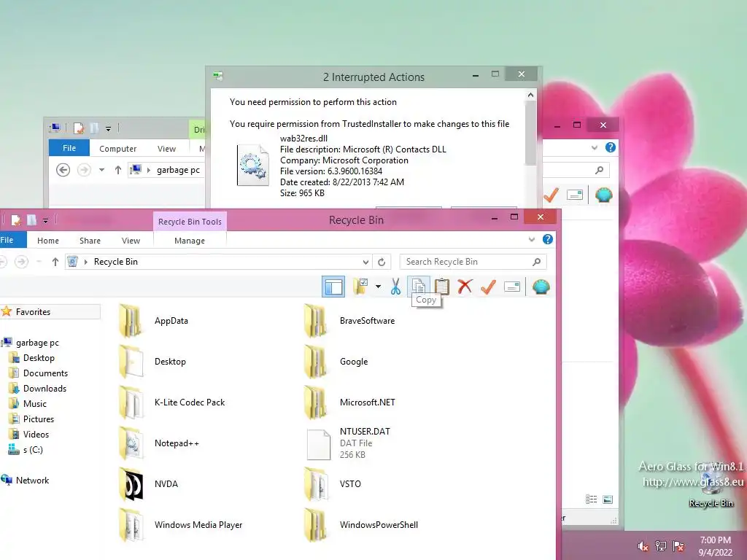
Task: Select the AppData folder
Action: pyautogui.click(x=153, y=321)
